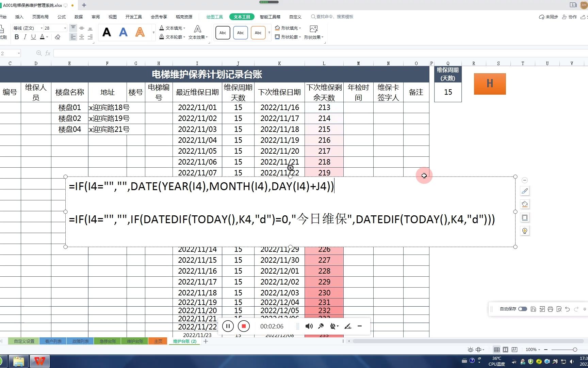Click the system tray volume icon

572,361
